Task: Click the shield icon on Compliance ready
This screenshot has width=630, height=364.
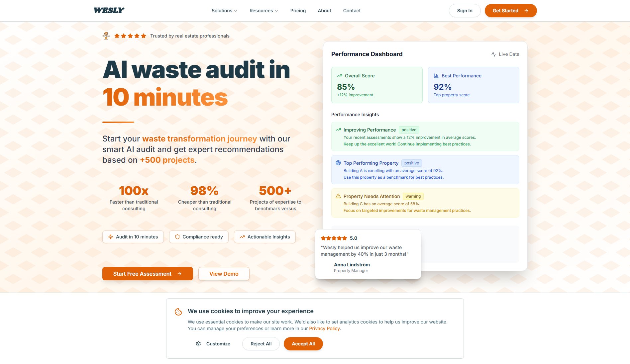Action: coord(177,237)
